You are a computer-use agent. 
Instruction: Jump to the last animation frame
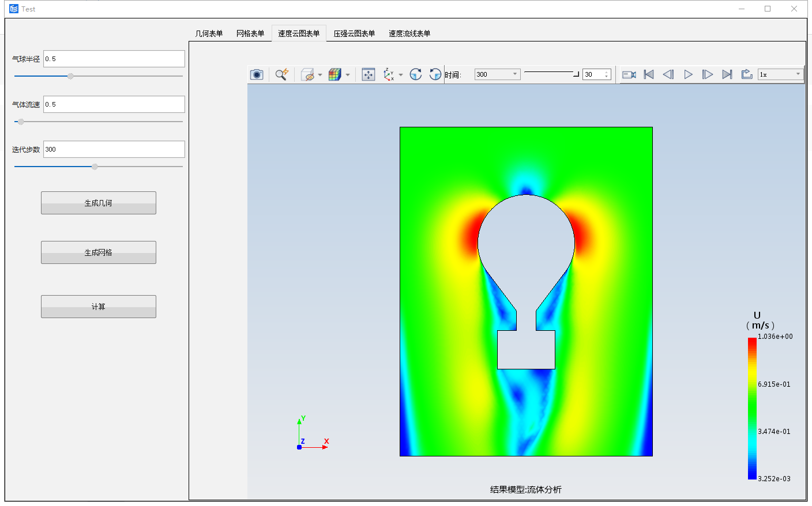click(x=727, y=74)
